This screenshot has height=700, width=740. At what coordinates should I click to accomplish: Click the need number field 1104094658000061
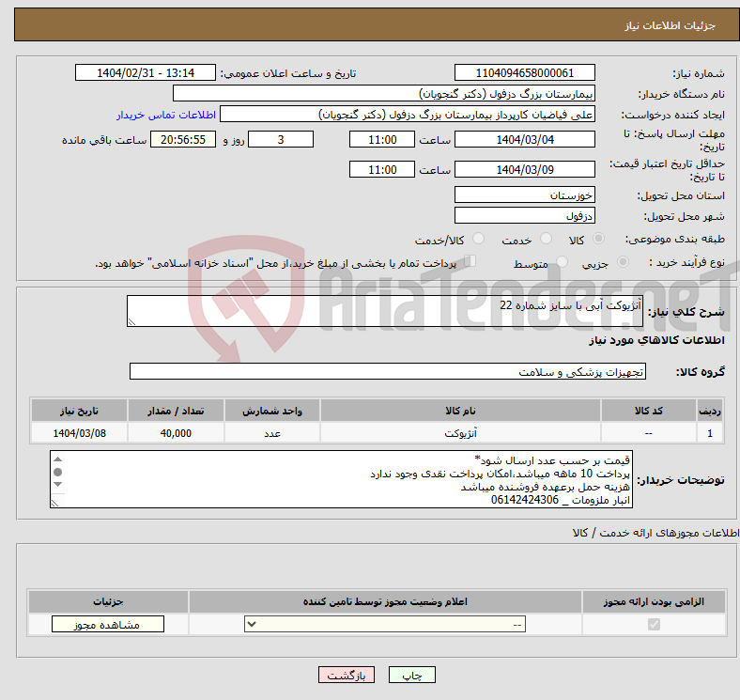click(524, 72)
